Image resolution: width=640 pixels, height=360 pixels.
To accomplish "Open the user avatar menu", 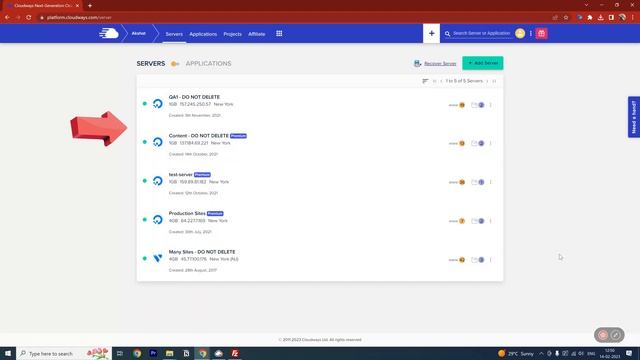I will point(520,33).
